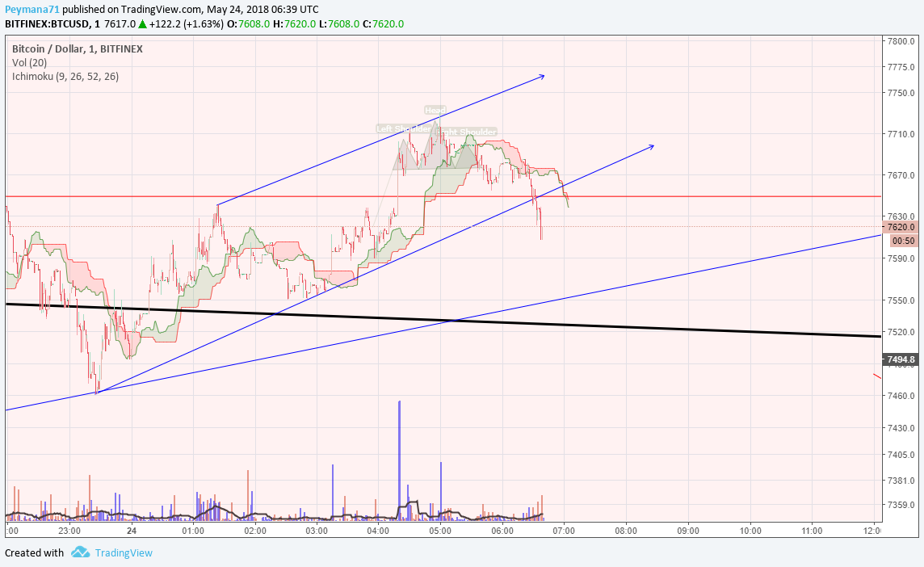Click the Ichimoku (9, 26, 52, 26) indicator label
Screen dimensions: 924x567
coord(65,76)
